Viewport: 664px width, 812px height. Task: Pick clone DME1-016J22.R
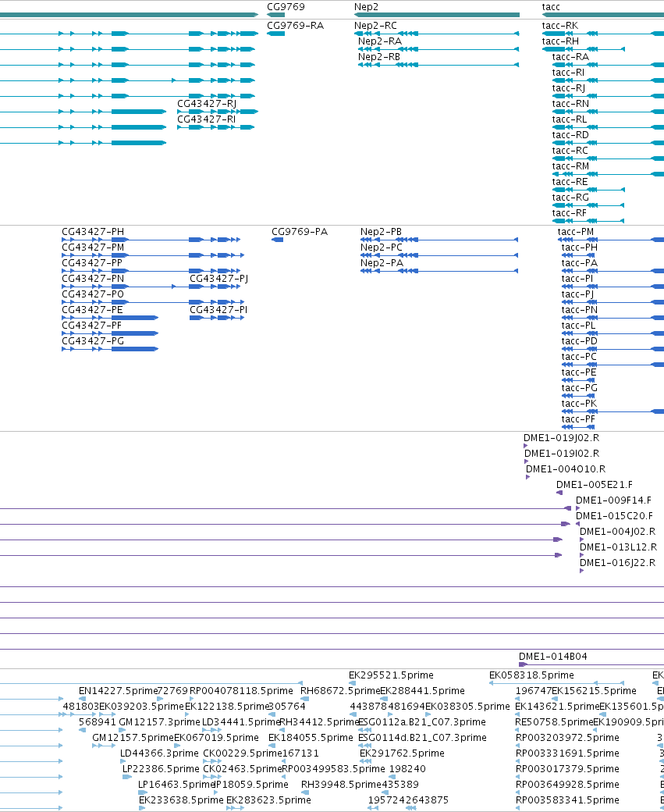[x=617, y=562]
